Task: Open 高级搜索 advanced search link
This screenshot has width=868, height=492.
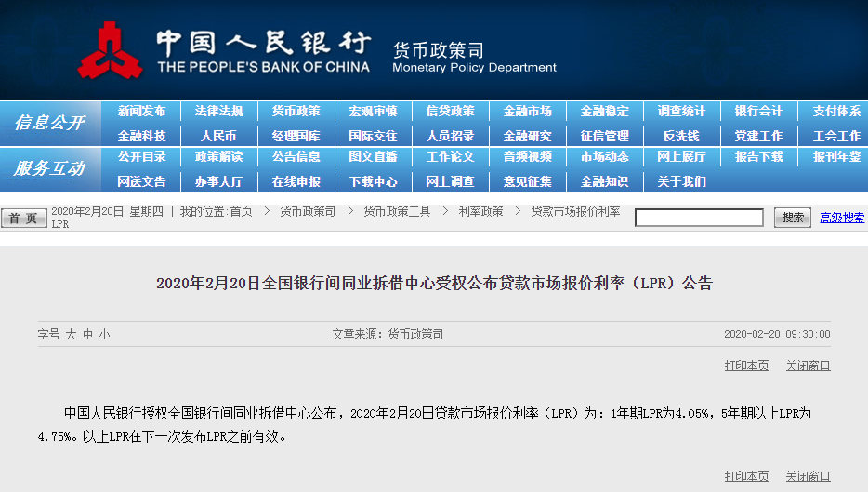Action: (842, 218)
